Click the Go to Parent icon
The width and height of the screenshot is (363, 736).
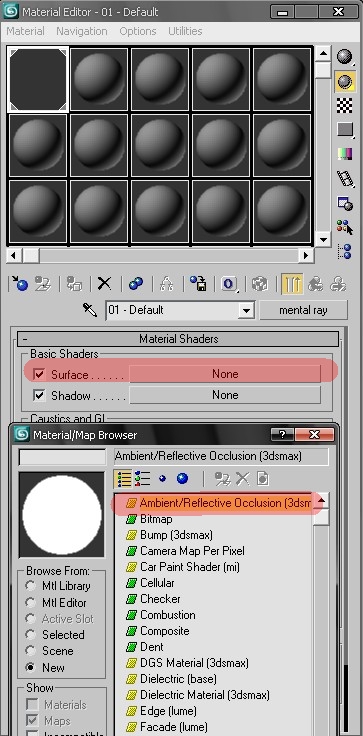(x=315, y=284)
